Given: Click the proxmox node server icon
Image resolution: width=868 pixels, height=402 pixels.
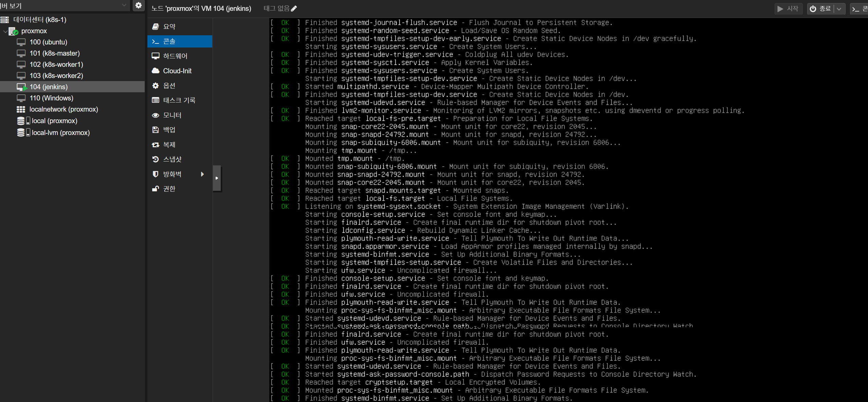Looking at the screenshot, I should [x=14, y=31].
